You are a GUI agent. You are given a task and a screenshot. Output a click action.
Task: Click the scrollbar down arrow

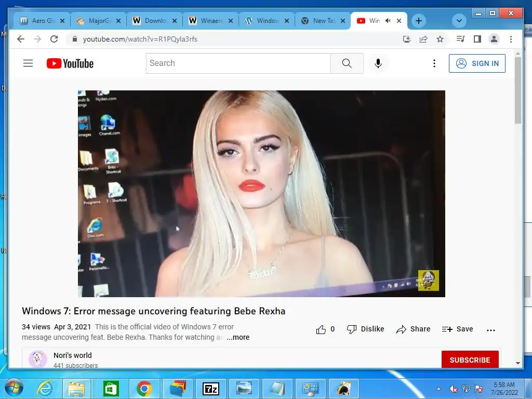[x=518, y=363]
